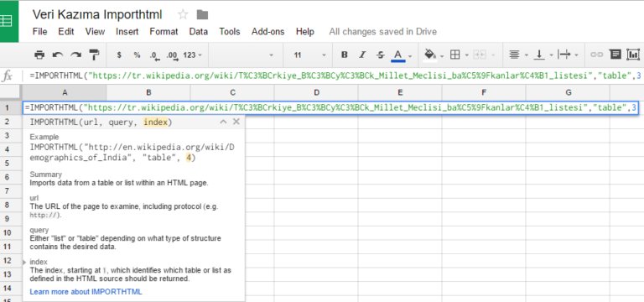This screenshot has width=644, height=302.
Task: Open the File menu
Action: [40, 32]
